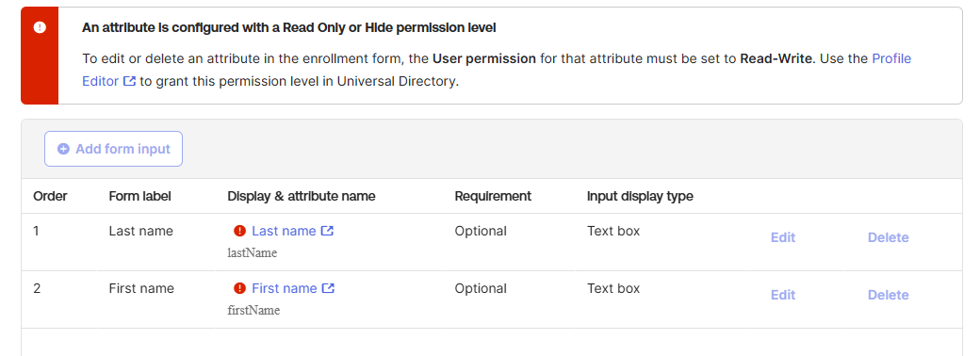Edit the Last name row
This screenshot has width=980, height=356.
782,237
